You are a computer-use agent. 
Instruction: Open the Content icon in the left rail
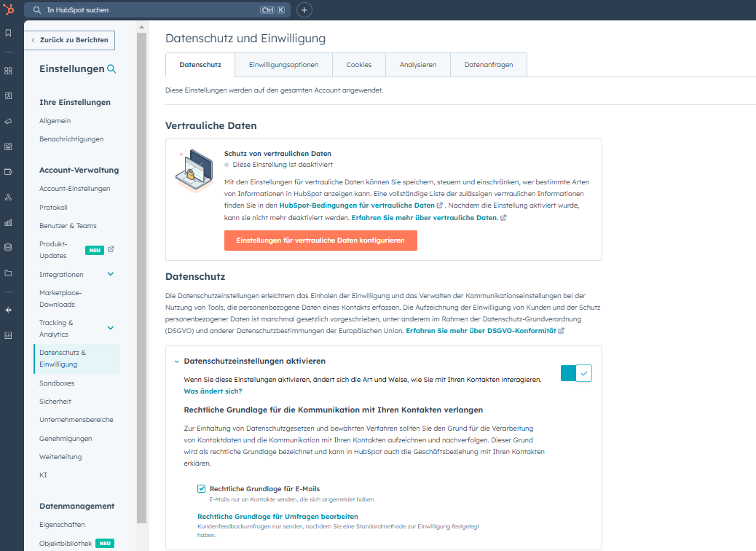8,146
